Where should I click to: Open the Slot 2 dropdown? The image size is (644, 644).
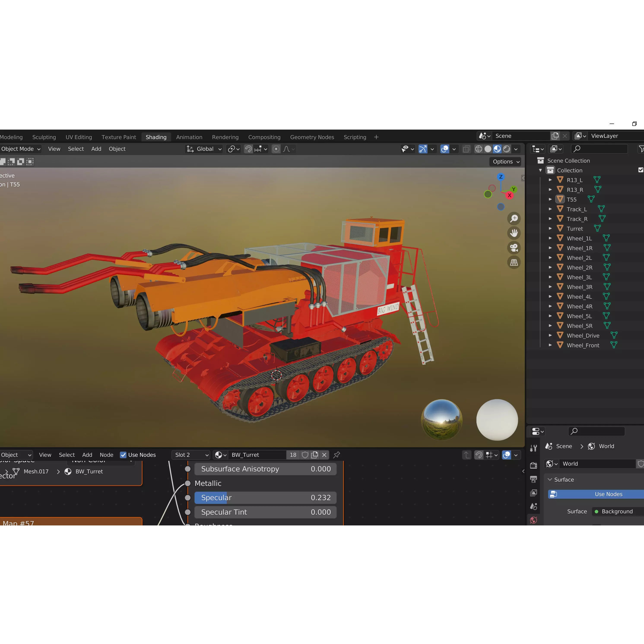[191, 455]
